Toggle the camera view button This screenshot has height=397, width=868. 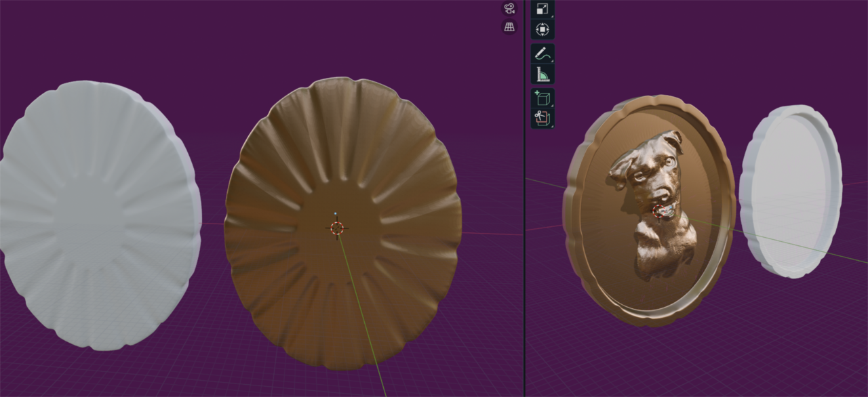[x=509, y=8]
